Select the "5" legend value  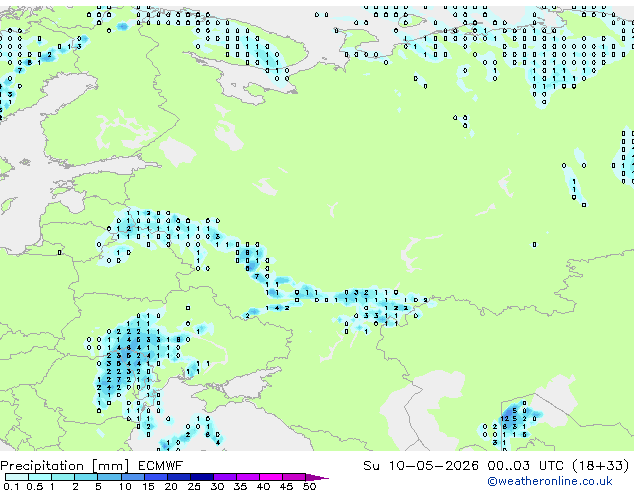pyautogui.click(x=98, y=486)
